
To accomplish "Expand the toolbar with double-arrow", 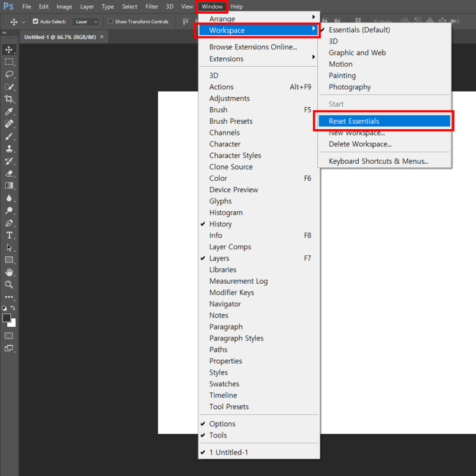I will tap(4, 33).
